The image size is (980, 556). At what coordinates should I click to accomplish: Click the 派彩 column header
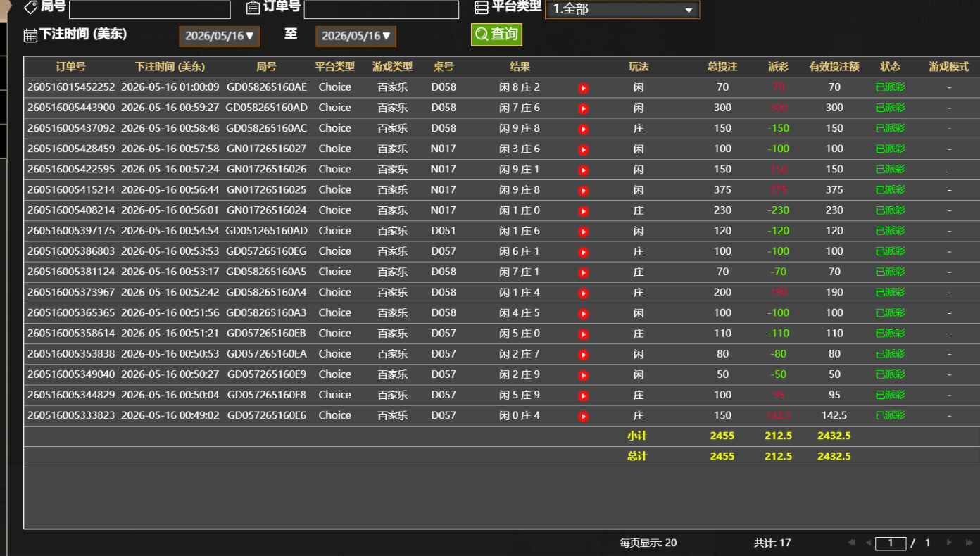pos(778,67)
